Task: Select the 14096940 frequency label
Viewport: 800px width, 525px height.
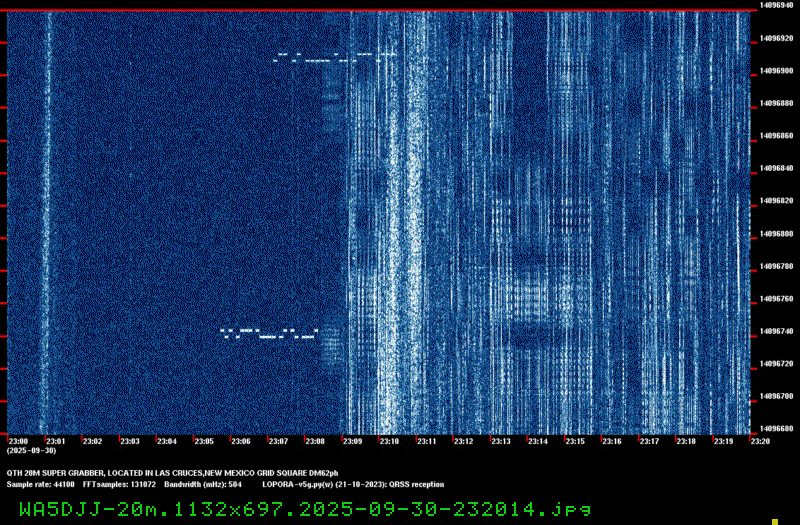Action: coord(776,5)
